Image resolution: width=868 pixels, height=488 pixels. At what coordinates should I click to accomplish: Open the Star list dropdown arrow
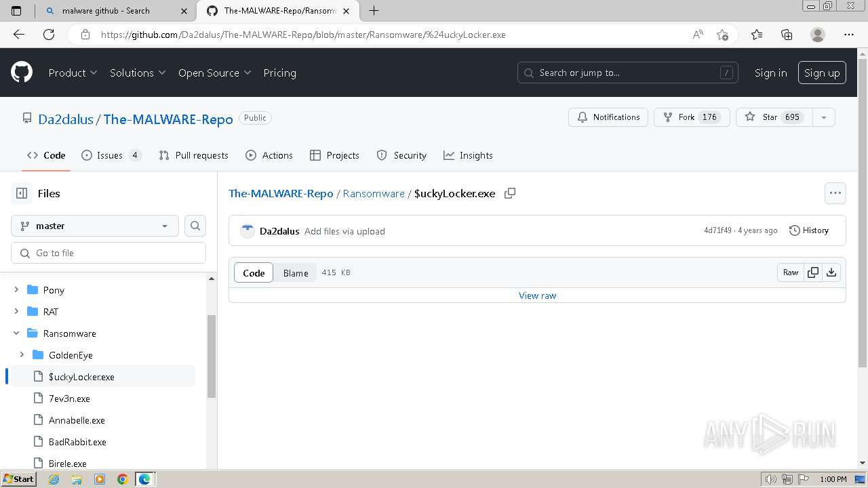(x=823, y=117)
